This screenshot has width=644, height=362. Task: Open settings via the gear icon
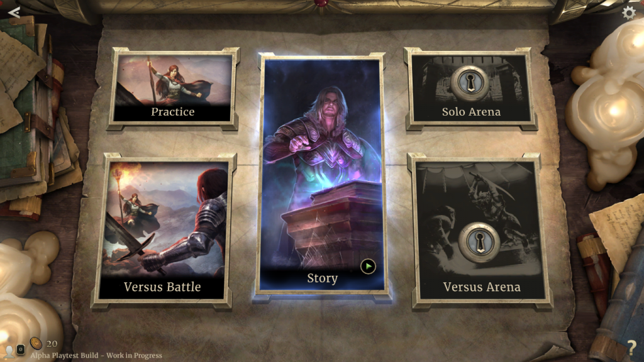628,13
